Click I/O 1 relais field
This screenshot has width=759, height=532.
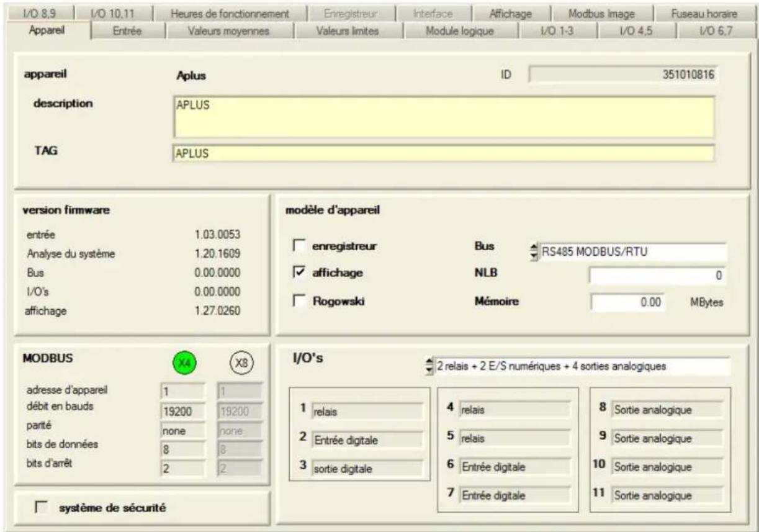click(x=367, y=410)
